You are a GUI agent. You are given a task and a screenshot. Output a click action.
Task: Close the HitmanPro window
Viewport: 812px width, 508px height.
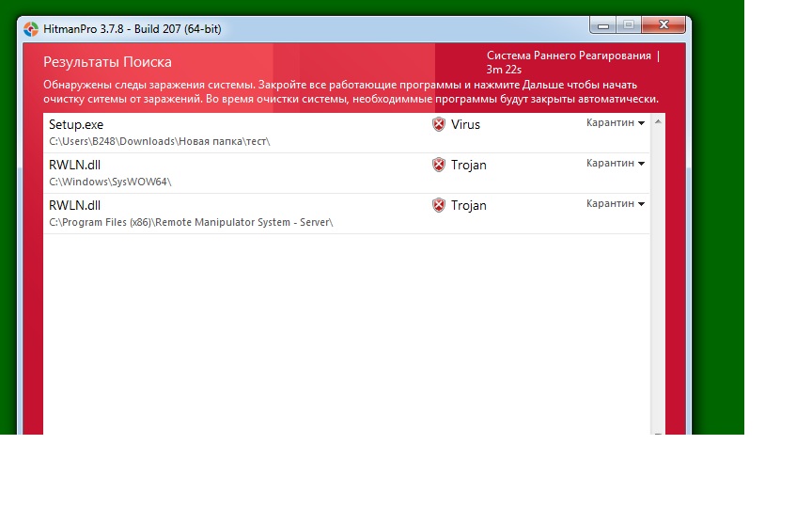(662, 24)
